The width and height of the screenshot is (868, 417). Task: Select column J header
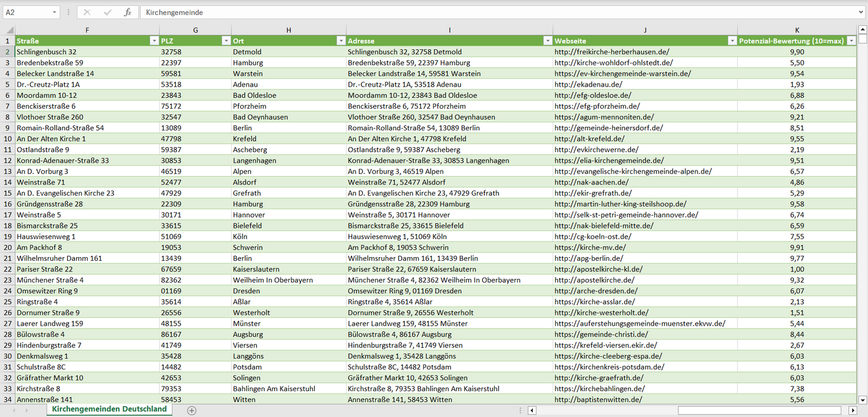[645, 30]
